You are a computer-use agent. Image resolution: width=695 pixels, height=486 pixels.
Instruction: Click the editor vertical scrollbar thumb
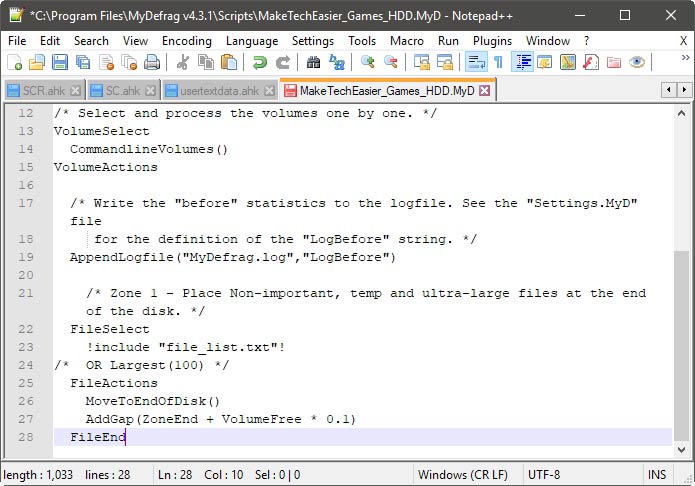(681, 346)
